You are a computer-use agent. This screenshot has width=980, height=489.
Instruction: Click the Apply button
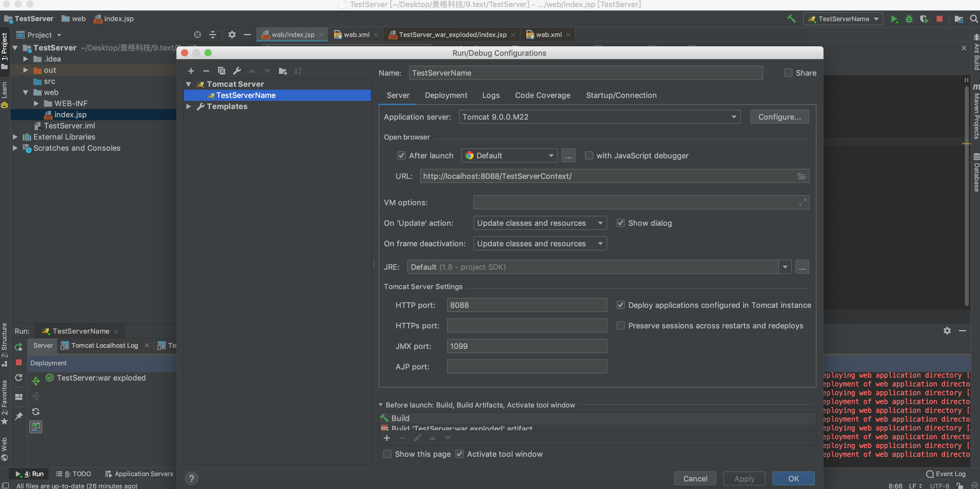point(744,478)
